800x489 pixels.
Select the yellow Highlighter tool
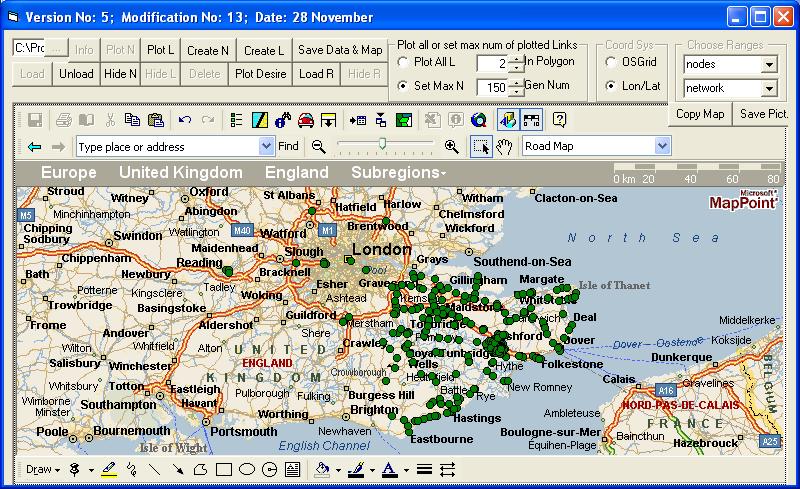(x=109, y=470)
